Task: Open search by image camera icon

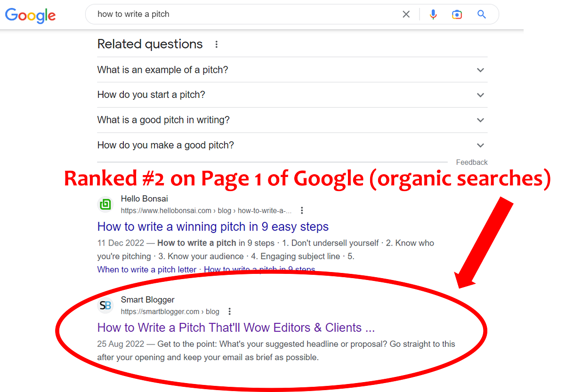Action: [457, 15]
